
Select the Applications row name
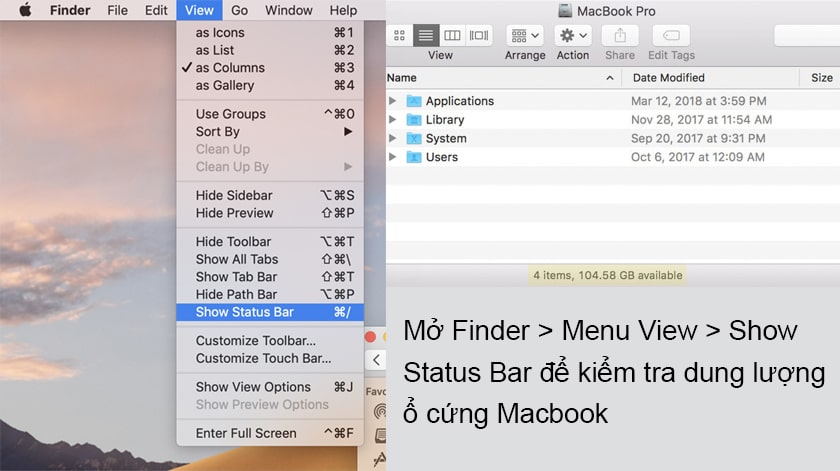(x=460, y=101)
